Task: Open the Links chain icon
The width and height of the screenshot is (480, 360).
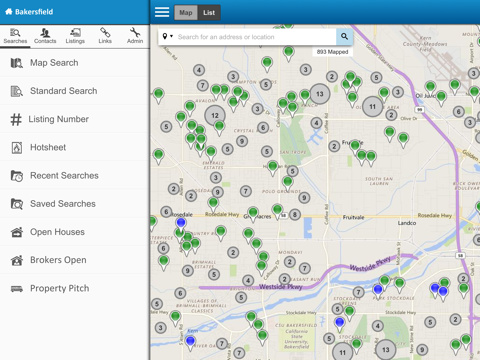Action: 105,33
